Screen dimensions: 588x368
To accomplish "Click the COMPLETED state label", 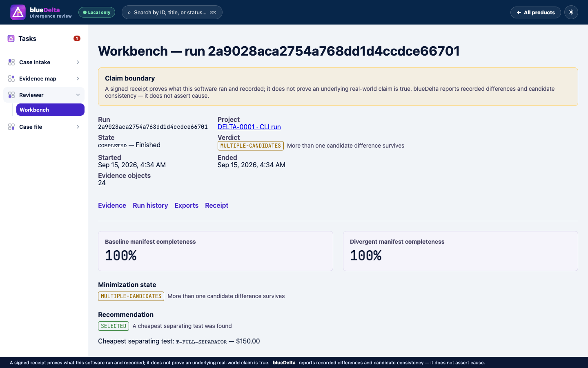I will (112, 146).
